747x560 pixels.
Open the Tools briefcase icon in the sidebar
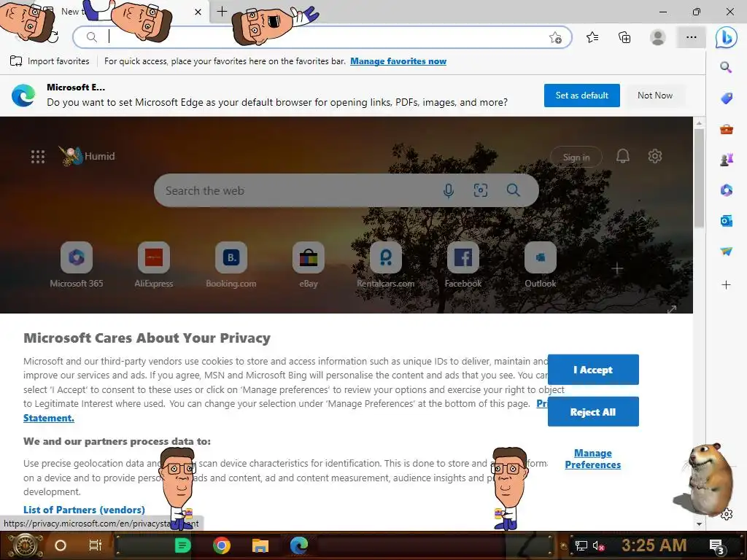point(726,129)
